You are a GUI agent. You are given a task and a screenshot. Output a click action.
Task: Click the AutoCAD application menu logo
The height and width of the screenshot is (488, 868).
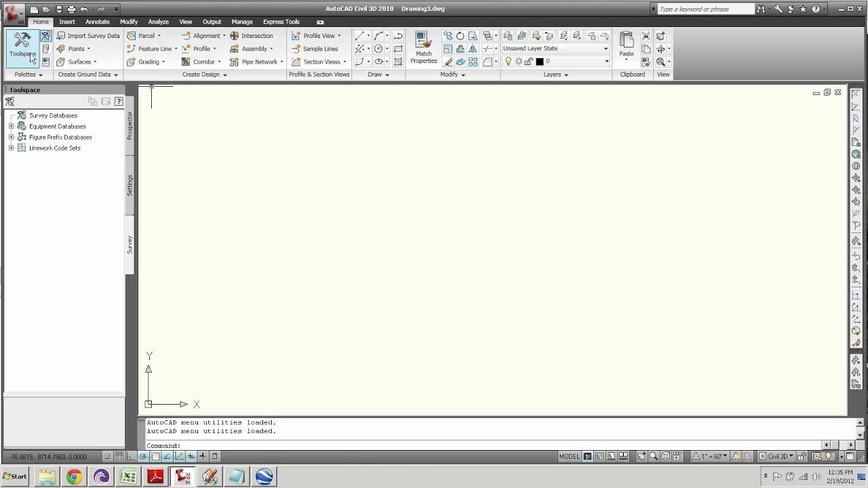pos(14,13)
